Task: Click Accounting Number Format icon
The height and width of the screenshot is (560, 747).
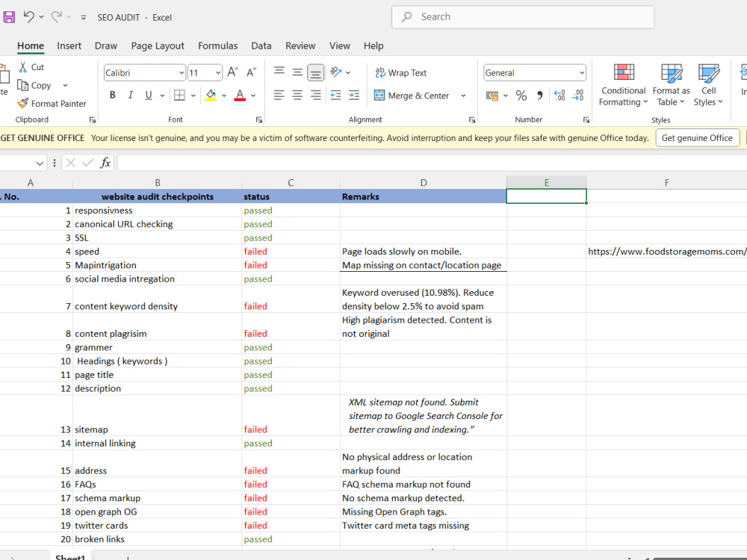Action: coord(492,96)
